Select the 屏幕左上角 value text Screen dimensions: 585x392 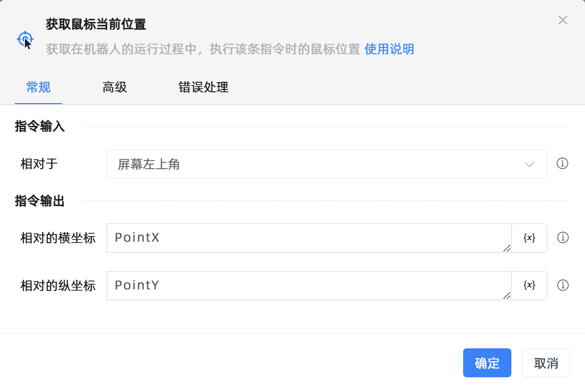click(x=148, y=164)
